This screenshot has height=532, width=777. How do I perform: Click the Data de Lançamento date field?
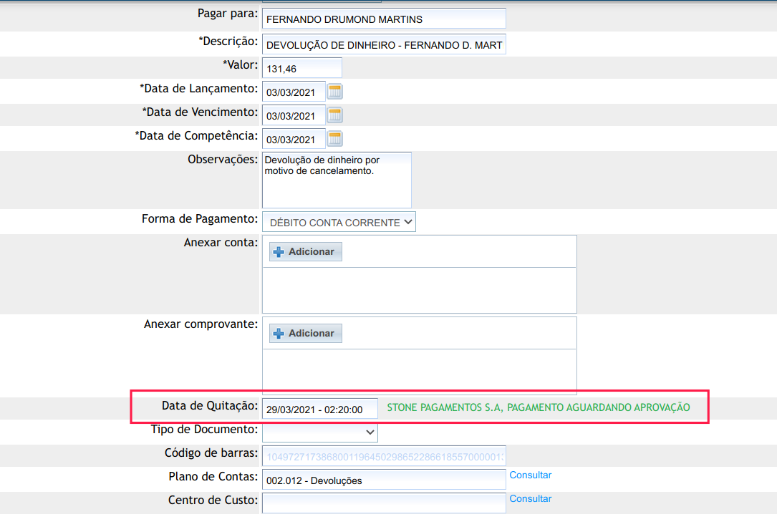(x=294, y=92)
